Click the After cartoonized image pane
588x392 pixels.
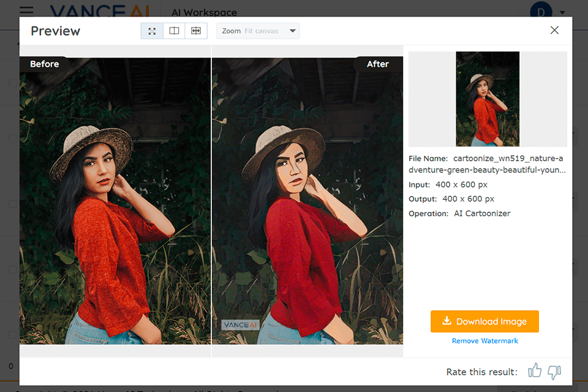tap(307, 201)
